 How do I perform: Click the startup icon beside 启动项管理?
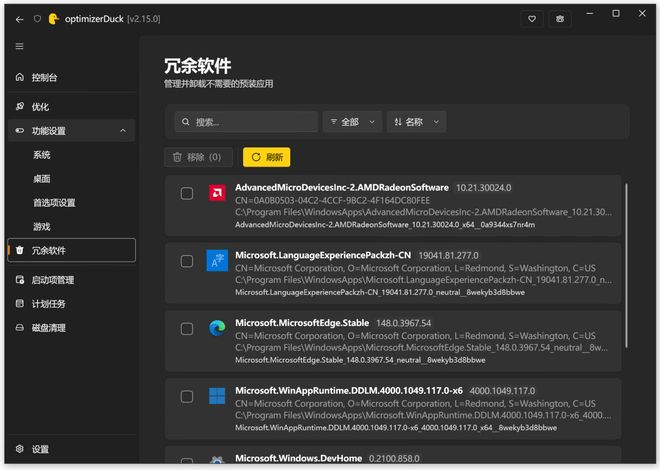click(x=19, y=280)
